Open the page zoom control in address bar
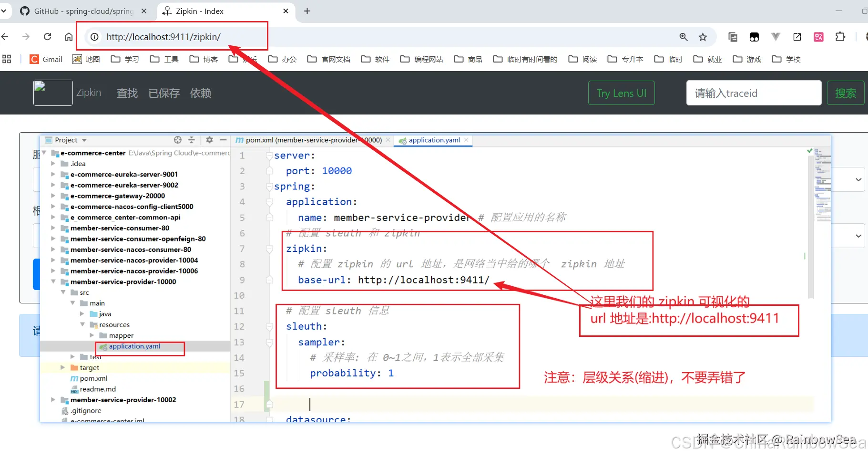This screenshot has height=458, width=868. point(684,37)
